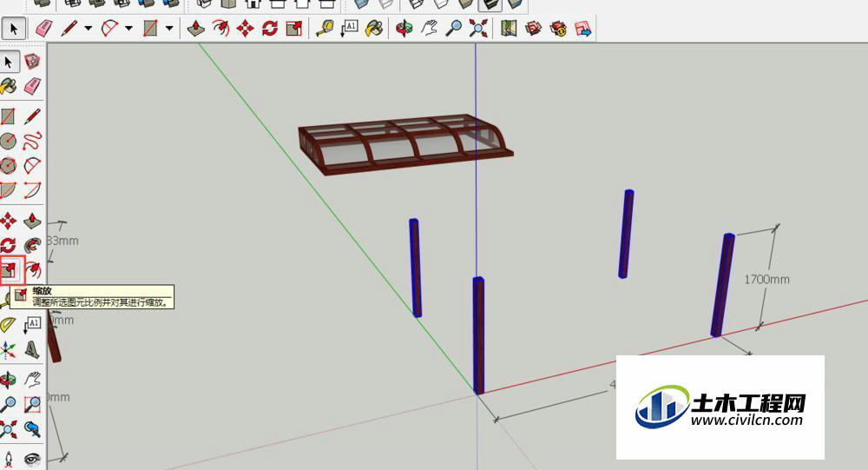Pick the Eraser tool in the top toolbar
Image resolution: width=868 pixels, height=470 pixels.
coord(43,29)
